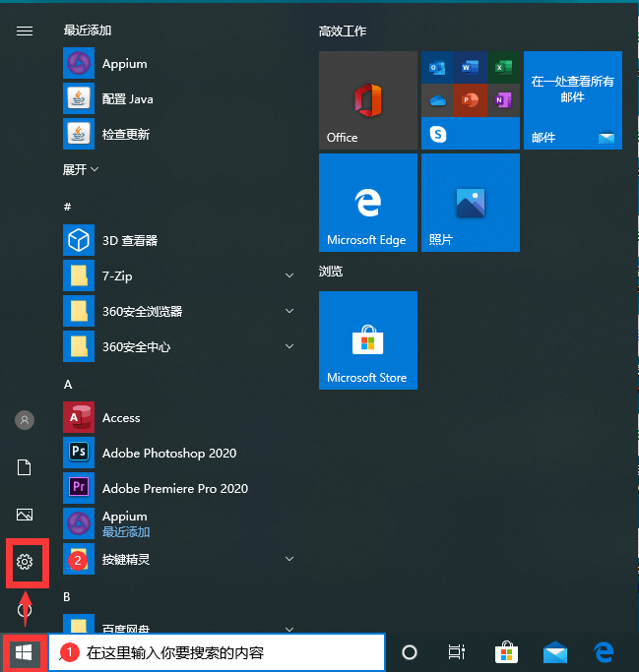Open Task View on taskbar
The height and width of the screenshot is (672, 639).
click(x=456, y=652)
